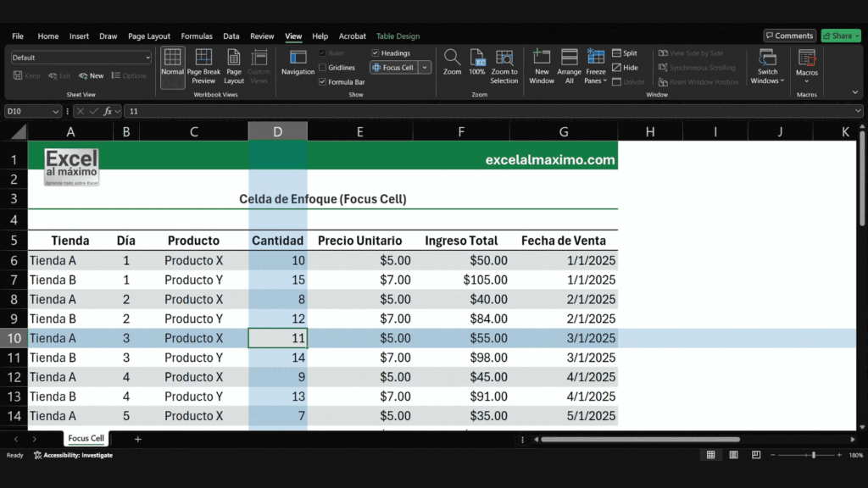Toggle the Formula Bar checkbox

tap(322, 82)
